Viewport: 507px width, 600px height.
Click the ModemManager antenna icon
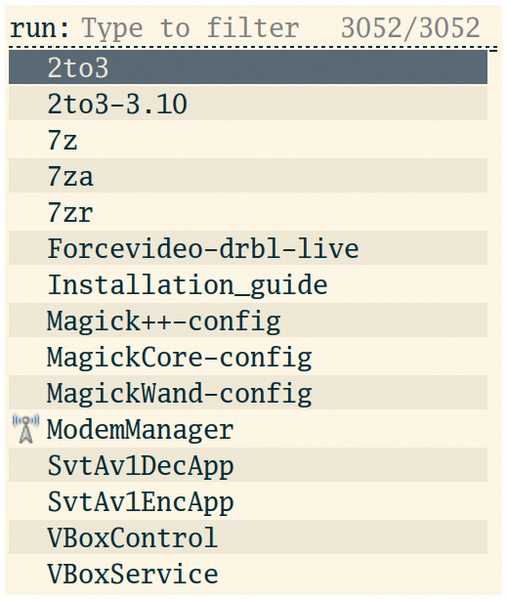point(26,429)
